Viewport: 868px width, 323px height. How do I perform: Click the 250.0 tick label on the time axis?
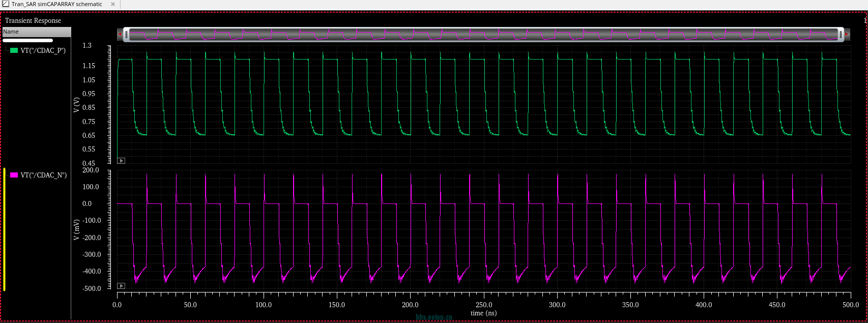click(483, 305)
